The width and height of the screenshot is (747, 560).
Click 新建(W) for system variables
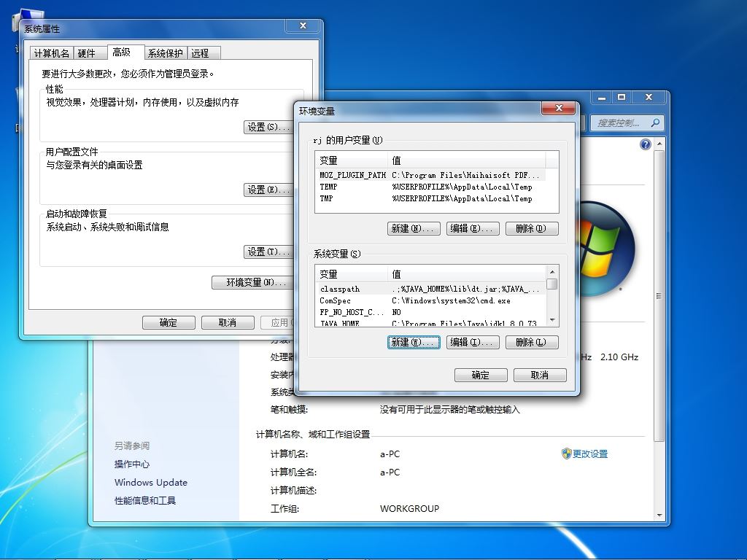tap(414, 343)
